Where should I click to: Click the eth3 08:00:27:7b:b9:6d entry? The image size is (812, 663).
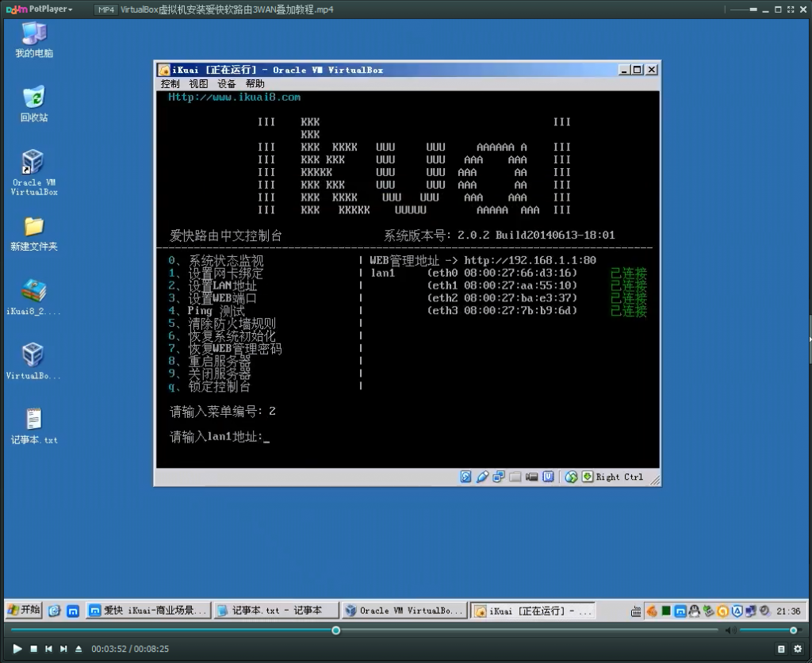click(x=502, y=310)
